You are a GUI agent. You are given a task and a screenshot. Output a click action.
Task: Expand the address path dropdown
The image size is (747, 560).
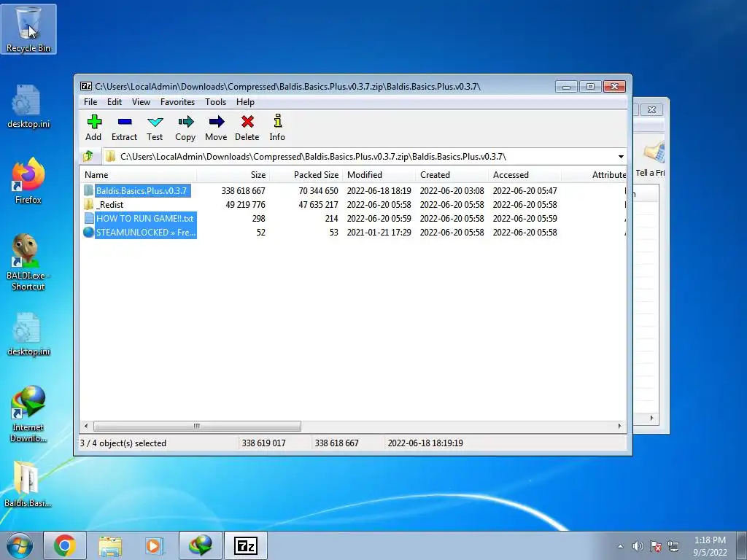coord(621,157)
